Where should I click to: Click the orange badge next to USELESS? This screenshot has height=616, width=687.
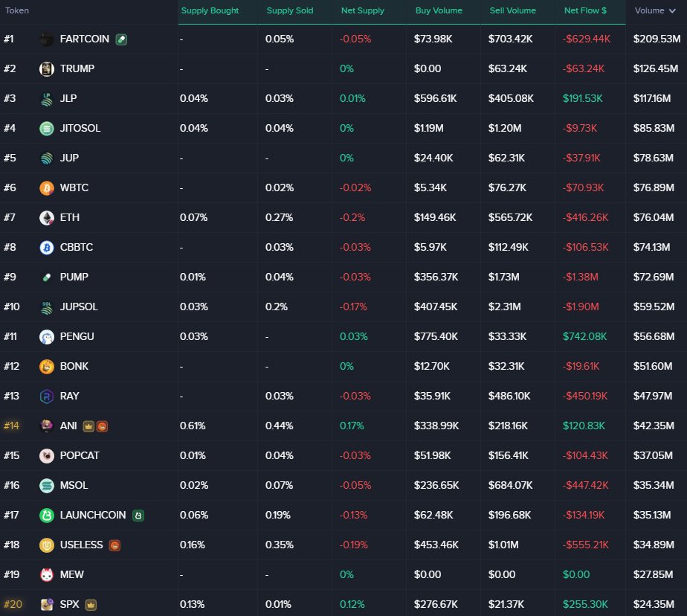click(x=115, y=545)
